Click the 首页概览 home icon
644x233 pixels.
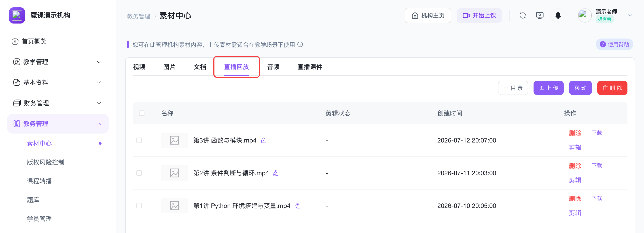click(15, 41)
